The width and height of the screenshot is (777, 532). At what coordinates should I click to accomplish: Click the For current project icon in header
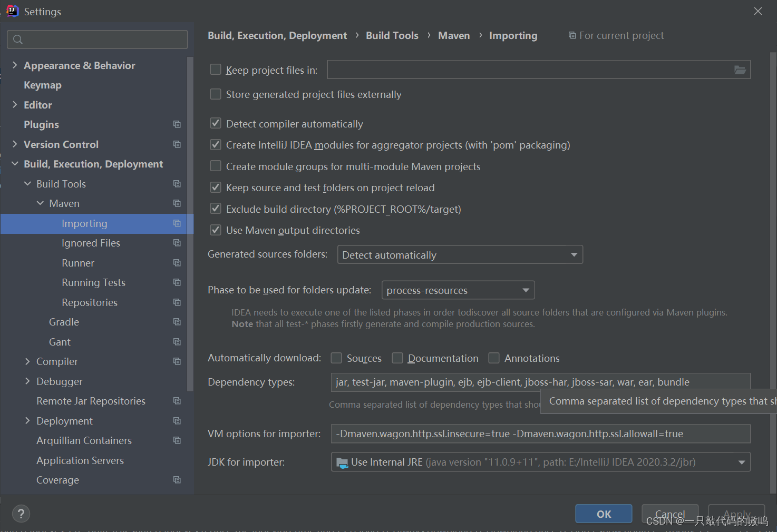pos(572,35)
